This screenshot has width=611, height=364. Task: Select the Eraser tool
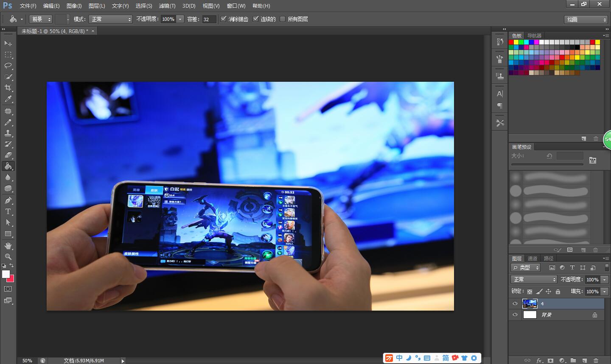click(8, 155)
